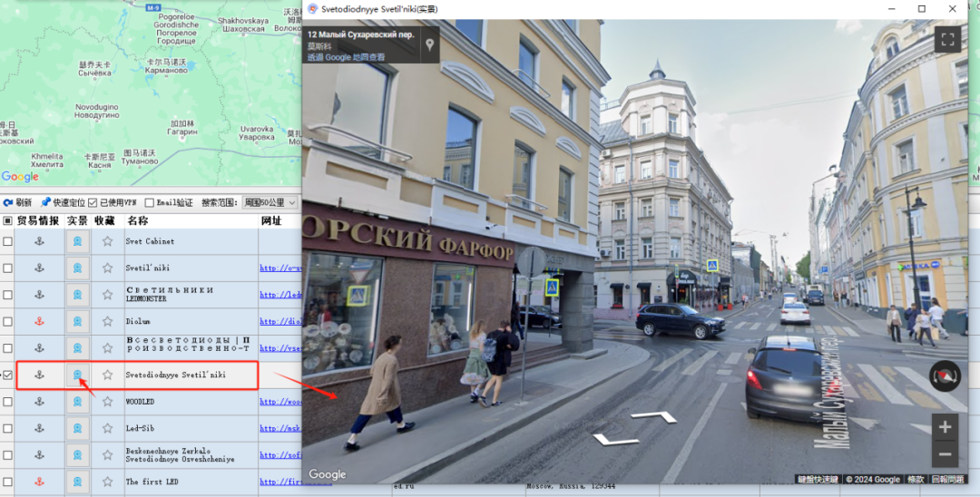Viewport: 980px width, 497px height.
Task: Zoom out street view with minus button
Action: coord(945,453)
